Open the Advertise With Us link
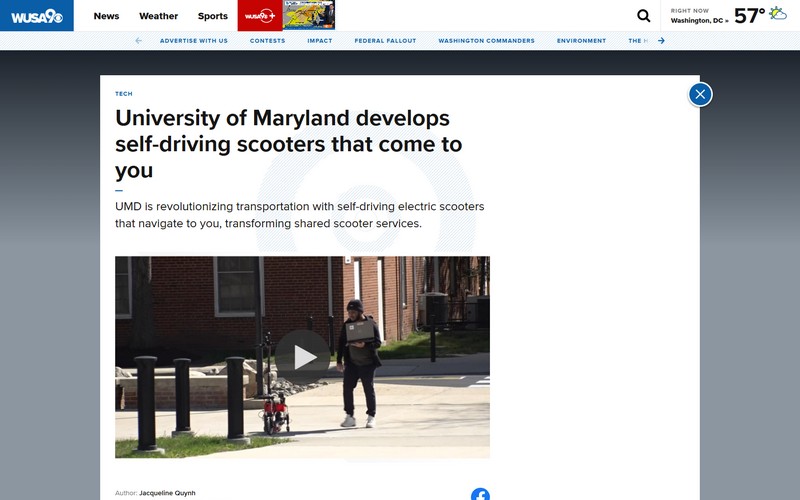 pyautogui.click(x=194, y=41)
